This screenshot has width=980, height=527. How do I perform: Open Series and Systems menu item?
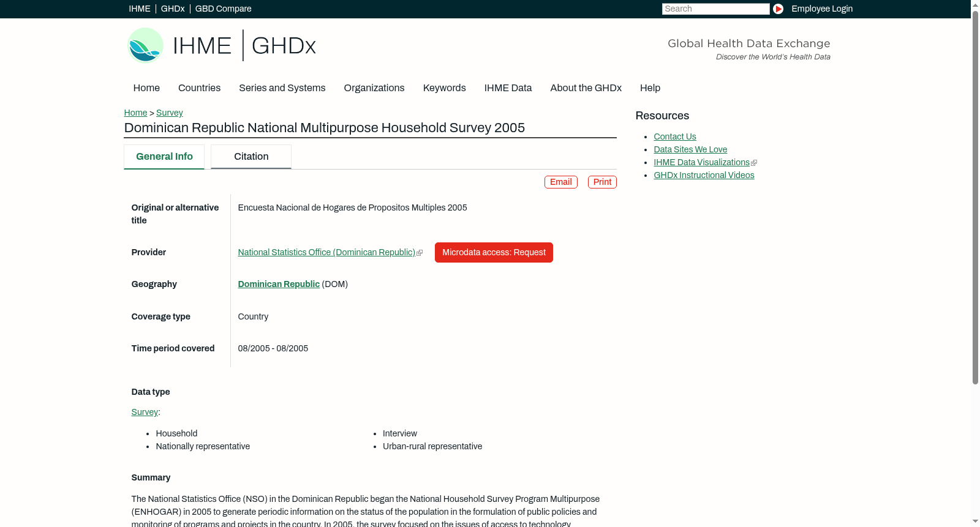pyautogui.click(x=282, y=88)
